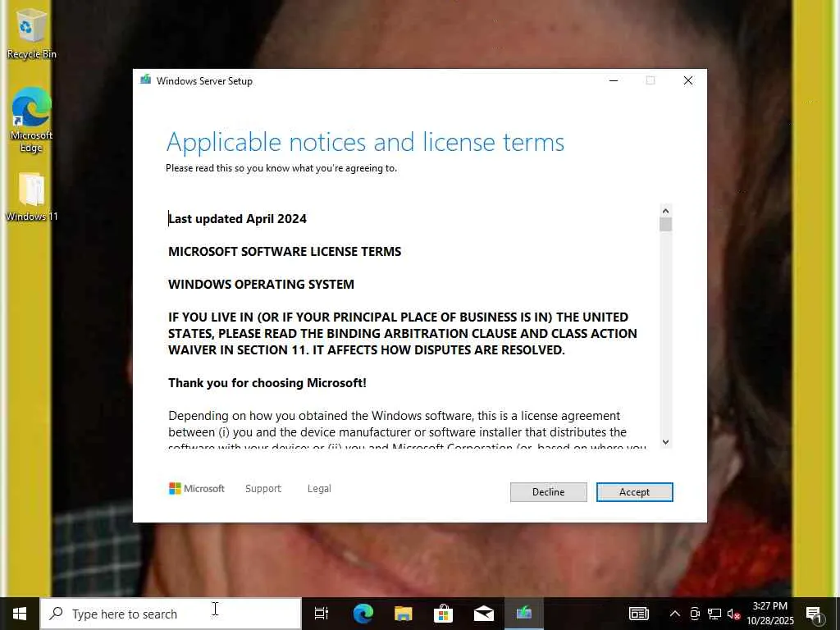The width and height of the screenshot is (840, 630).
Task: Select the Windows 11 folder on the desktop
Action: coord(31,197)
